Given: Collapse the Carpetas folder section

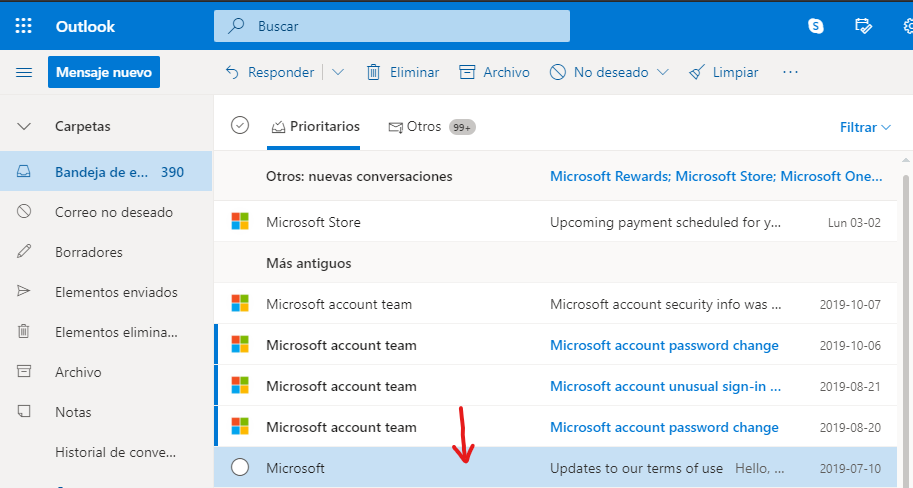Looking at the screenshot, I should [x=24, y=126].
